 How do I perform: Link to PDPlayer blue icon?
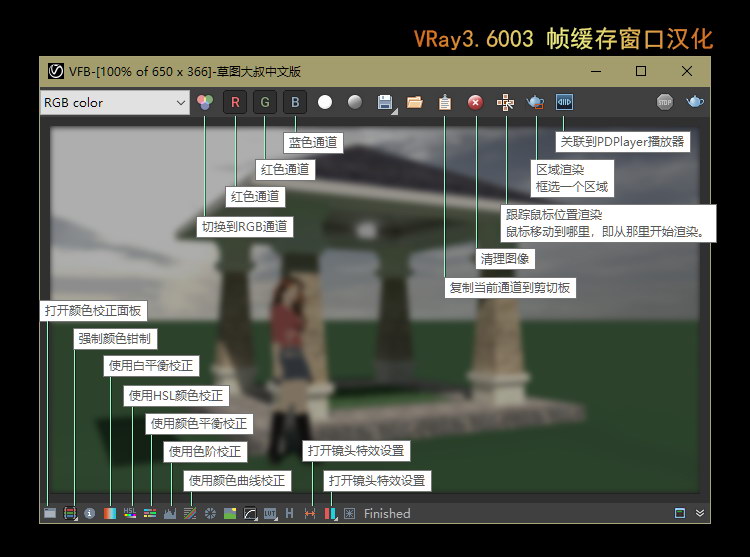564,102
